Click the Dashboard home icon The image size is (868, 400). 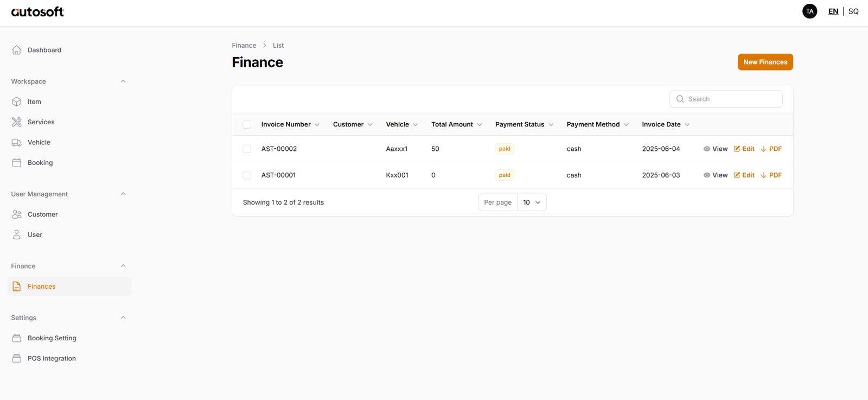tap(17, 50)
